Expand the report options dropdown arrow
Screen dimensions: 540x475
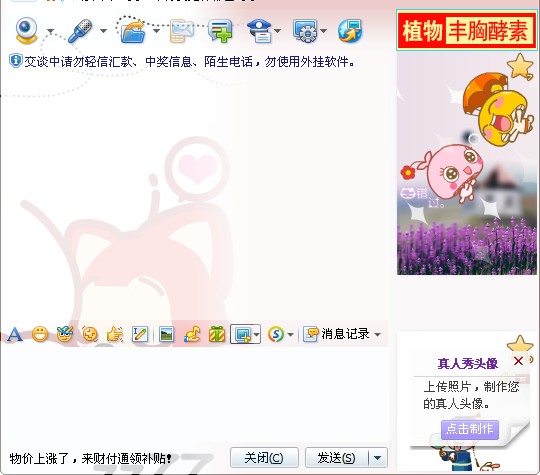pyautogui.click(x=278, y=31)
